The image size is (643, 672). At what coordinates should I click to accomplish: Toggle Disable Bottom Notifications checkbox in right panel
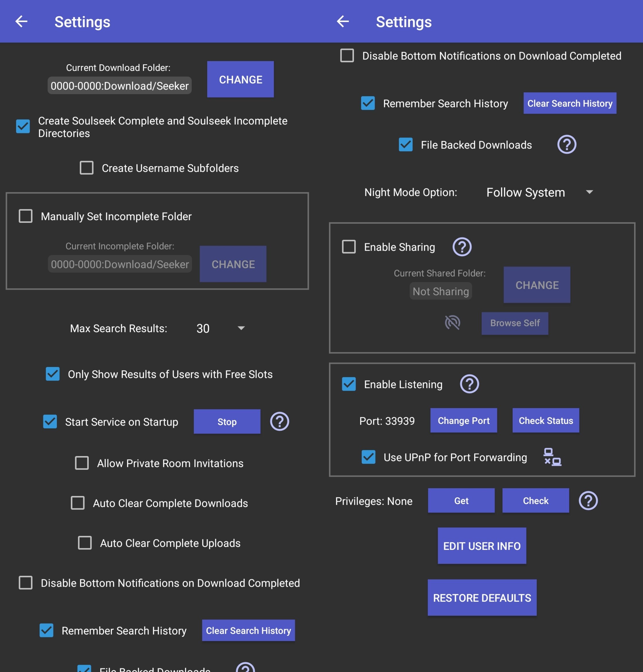pyautogui.click(x=347, y=55)
